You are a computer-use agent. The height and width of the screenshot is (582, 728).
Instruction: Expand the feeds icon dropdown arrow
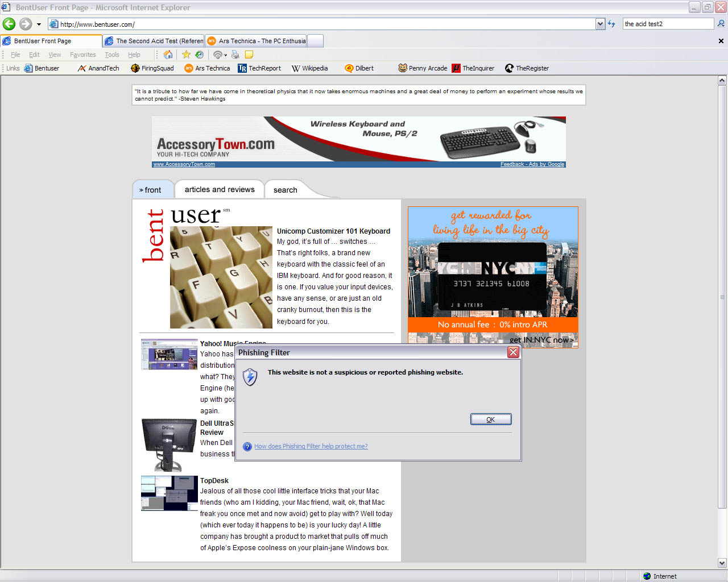(225, 55)
